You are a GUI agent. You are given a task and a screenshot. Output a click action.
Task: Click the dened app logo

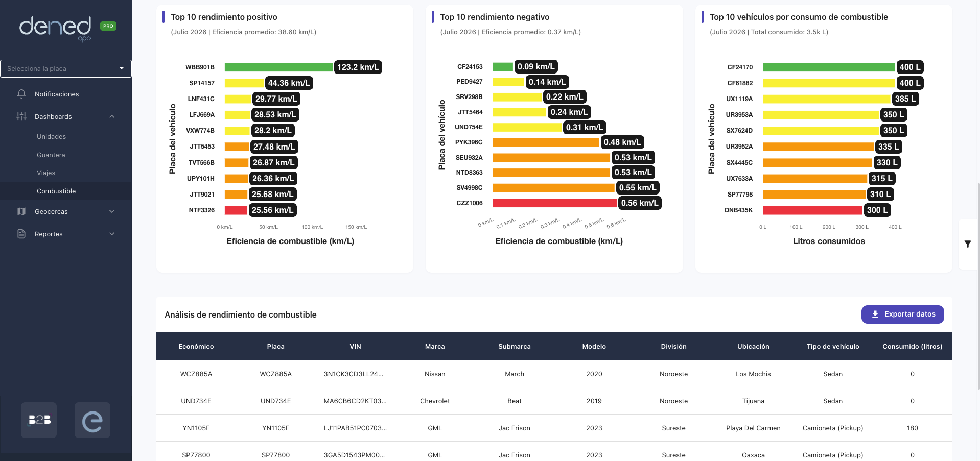click(x=55, y=29)
